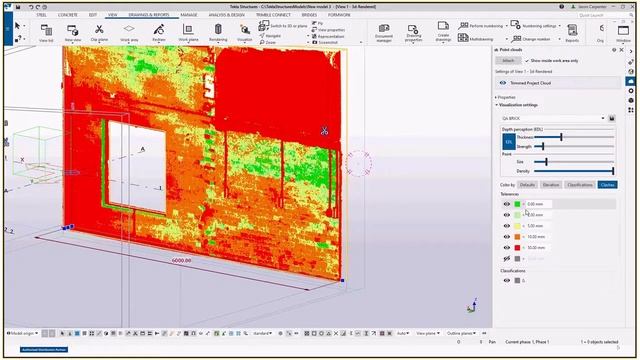Color by Elevation
The image size is (640, 360).
[x=551, y=185]
